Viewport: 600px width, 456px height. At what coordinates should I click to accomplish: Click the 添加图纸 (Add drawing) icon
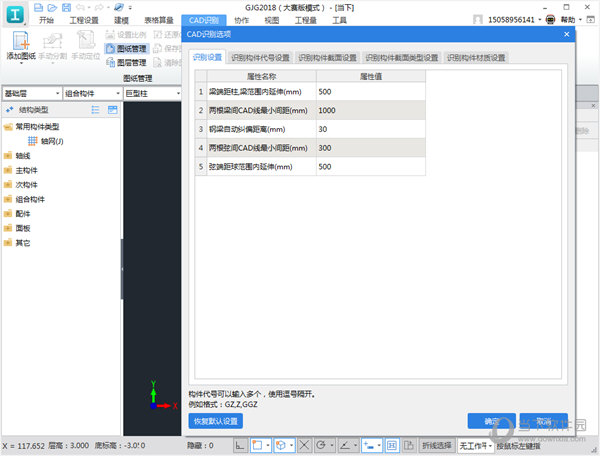click(x=21, y=41)
